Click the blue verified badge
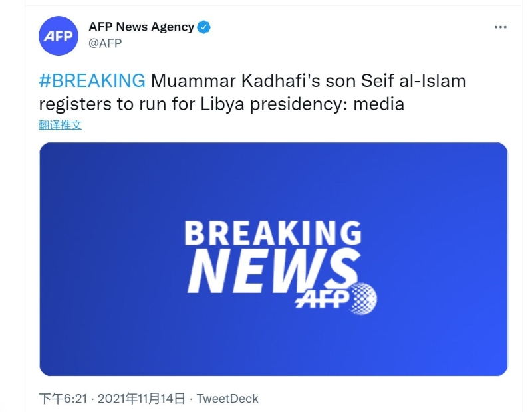 pos(205,27)
